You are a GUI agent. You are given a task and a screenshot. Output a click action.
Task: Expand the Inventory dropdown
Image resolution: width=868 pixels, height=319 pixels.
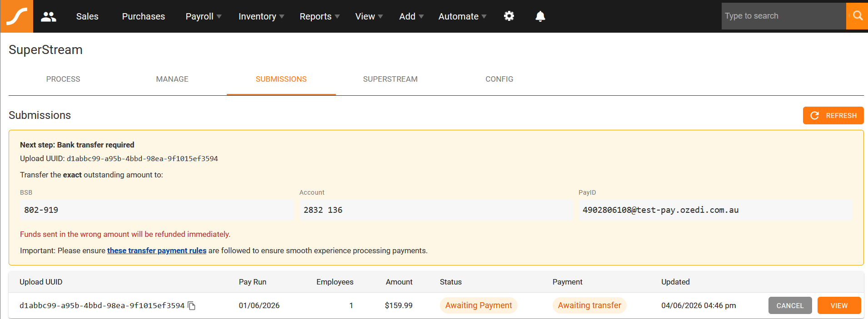point(261,16)
